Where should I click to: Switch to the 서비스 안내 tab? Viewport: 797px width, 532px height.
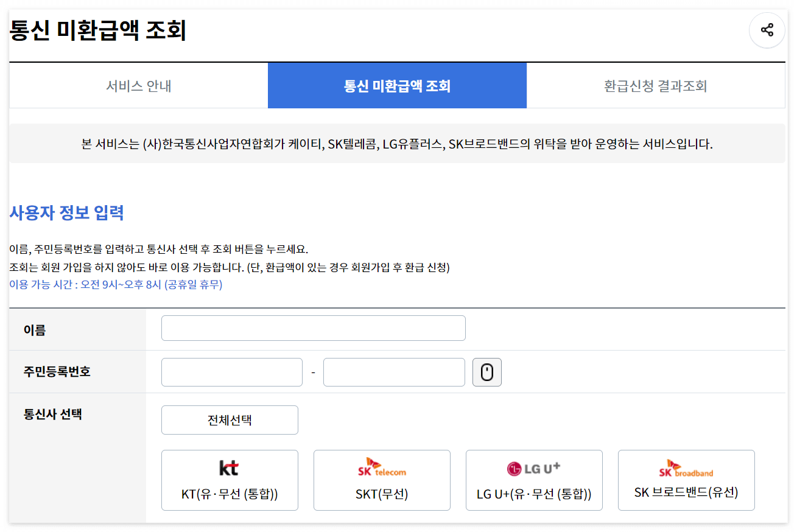pyautogui.click(x=138, y=85)
